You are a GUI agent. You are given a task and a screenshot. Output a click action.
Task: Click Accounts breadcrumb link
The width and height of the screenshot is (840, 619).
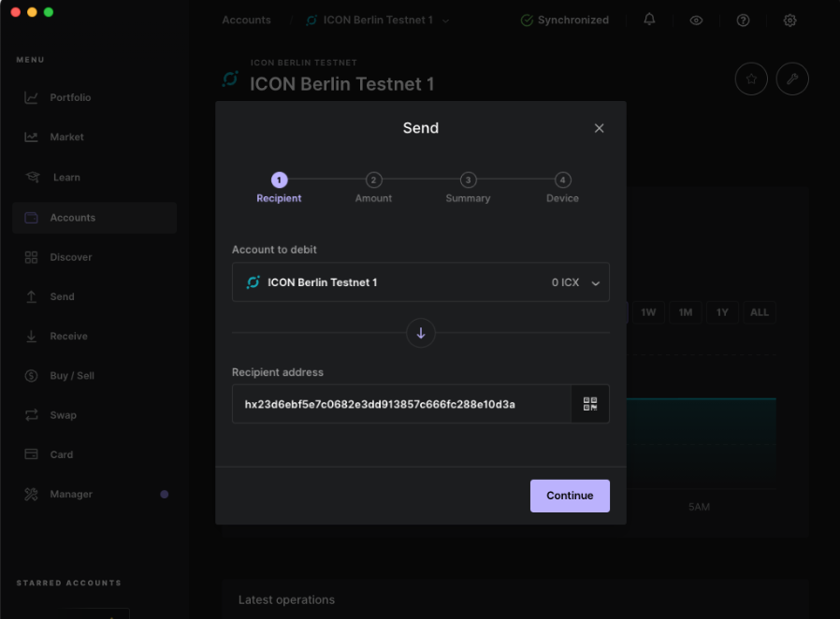[x=246, y=21]
